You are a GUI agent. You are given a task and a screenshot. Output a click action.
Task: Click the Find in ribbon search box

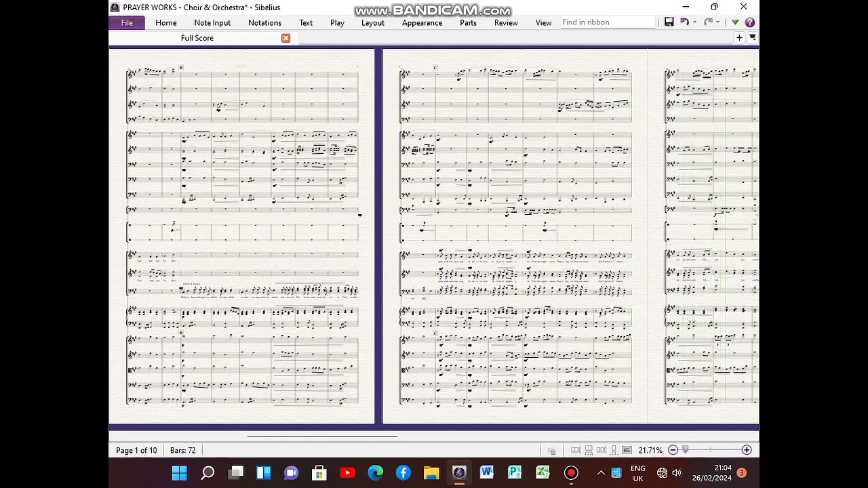click(x=608, y=22)
